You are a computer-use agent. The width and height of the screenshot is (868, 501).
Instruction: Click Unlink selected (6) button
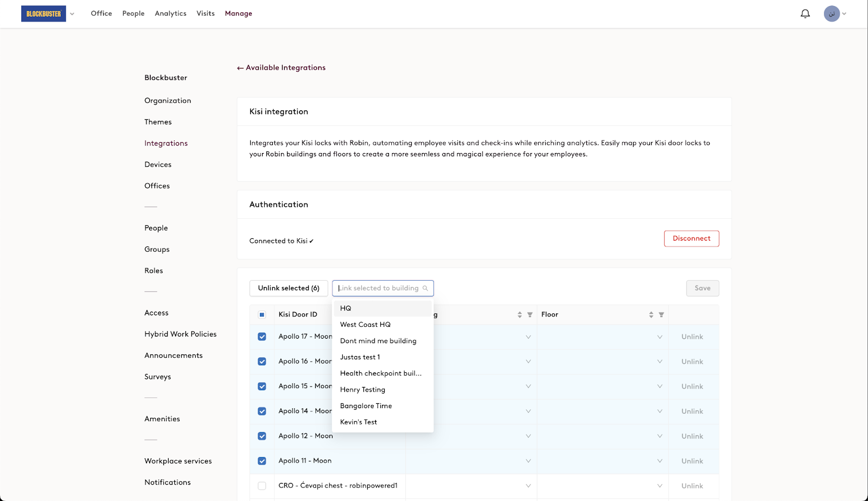(289, 288)
